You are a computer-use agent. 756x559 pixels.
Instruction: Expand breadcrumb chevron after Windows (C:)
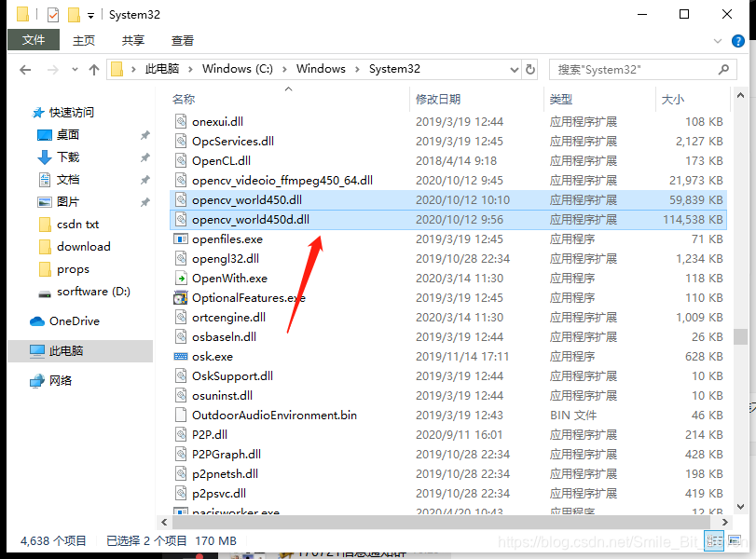285,69
